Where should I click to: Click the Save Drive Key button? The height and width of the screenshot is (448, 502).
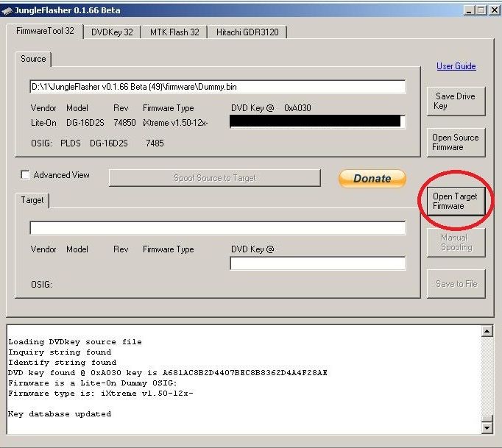[x=455, y=102]
